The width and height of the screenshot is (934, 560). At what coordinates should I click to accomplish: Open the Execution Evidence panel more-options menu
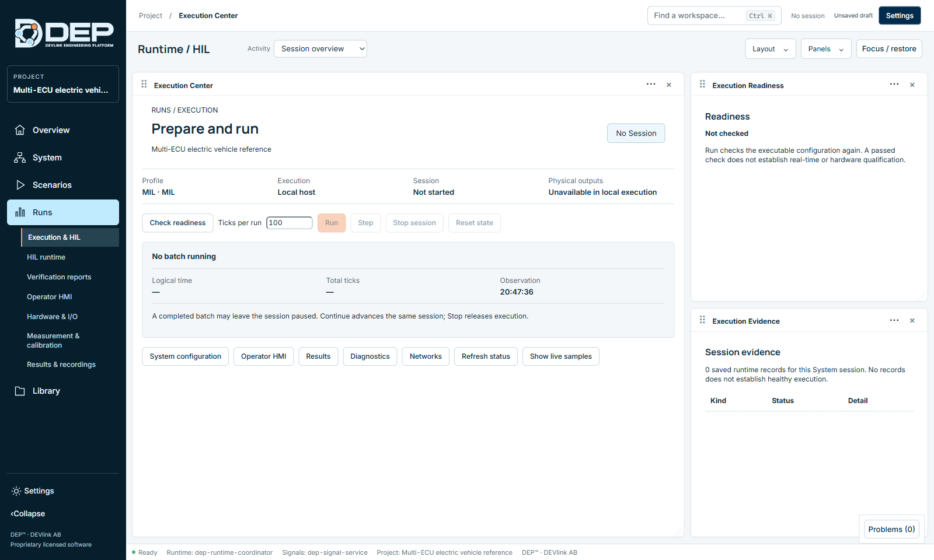click(894, 320)
